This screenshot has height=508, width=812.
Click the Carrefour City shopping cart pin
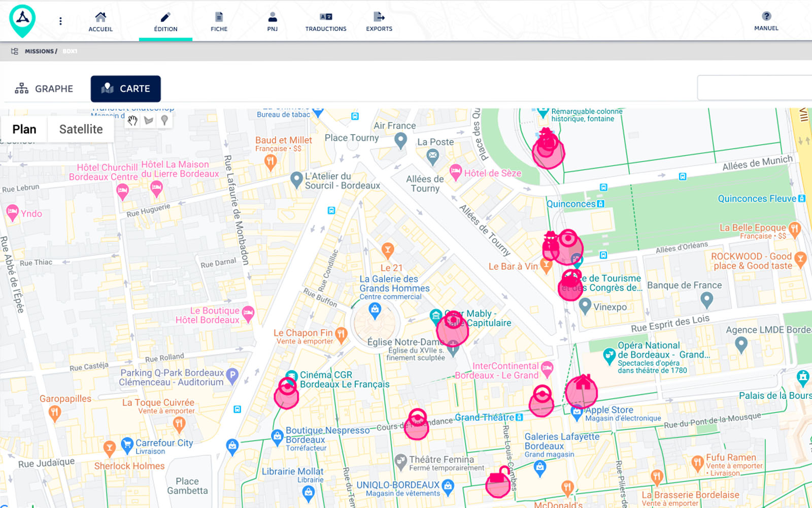pyautogui.click(x=127, y=446)
